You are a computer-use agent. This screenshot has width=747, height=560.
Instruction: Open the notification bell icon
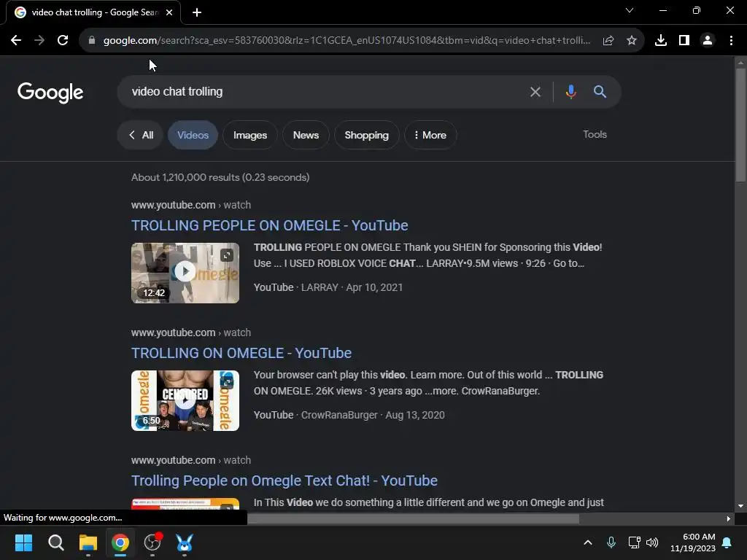tap(727, 542)
